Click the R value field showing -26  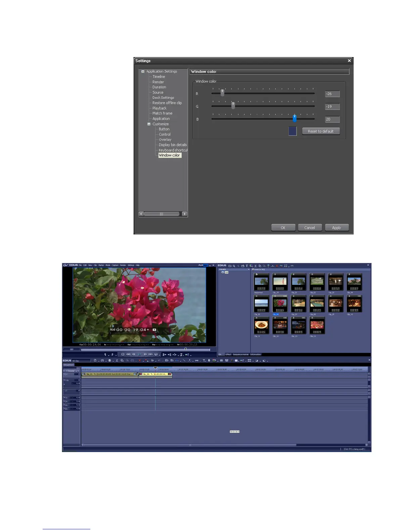click(332, 94)
